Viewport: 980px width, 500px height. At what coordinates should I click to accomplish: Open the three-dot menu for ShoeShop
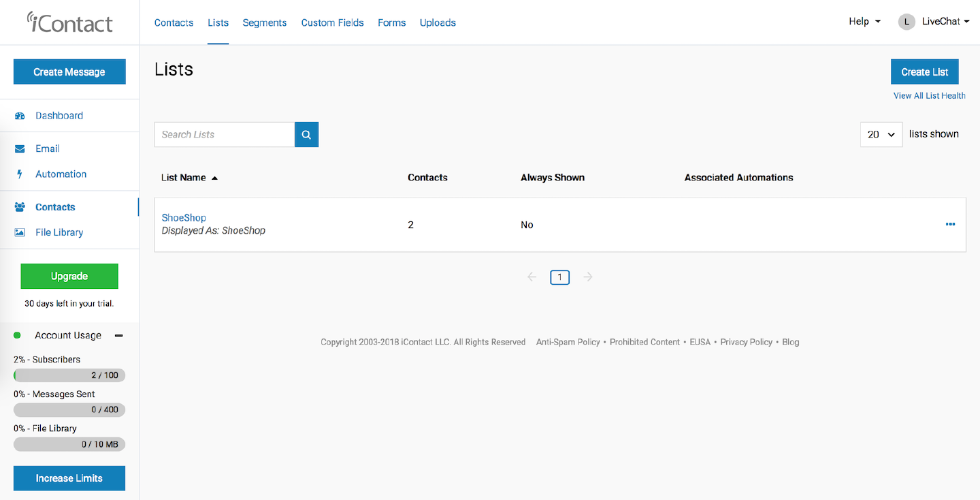(950, 224)
